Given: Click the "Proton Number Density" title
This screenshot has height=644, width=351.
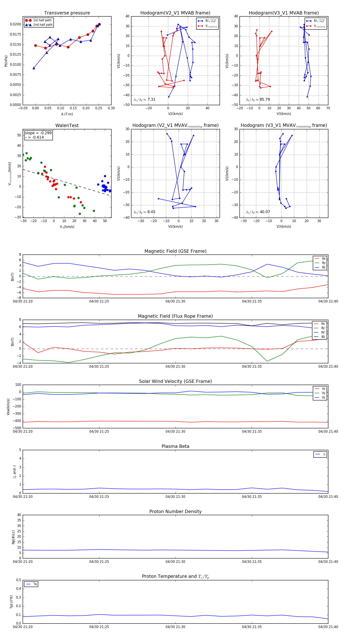Looking at the screenshot, I should (175, 511).
